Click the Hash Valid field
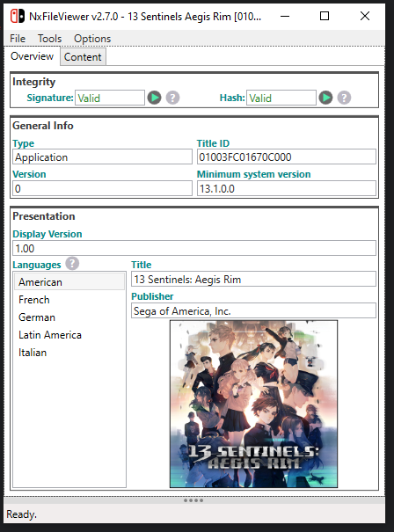 tap(281, 98)
